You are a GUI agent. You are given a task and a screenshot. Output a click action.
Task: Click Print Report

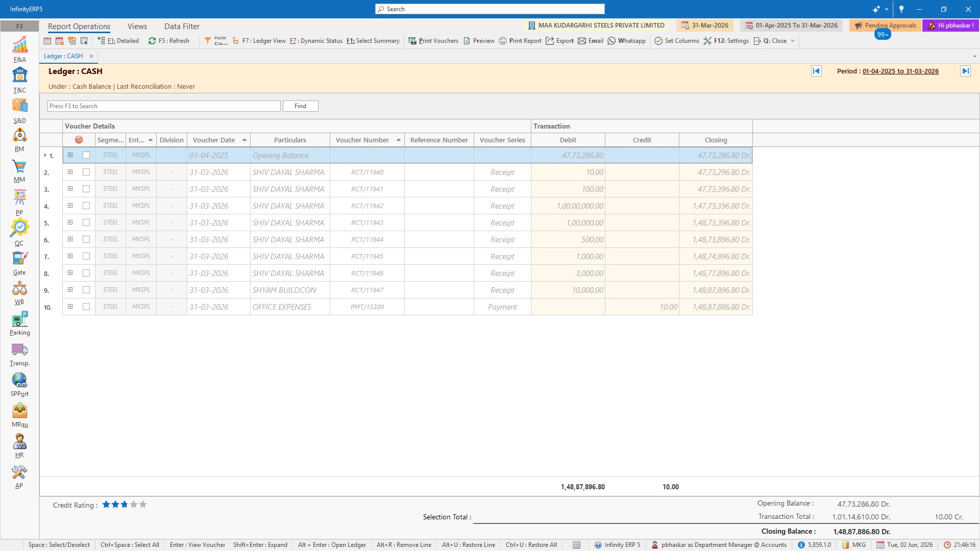(520, 41)
